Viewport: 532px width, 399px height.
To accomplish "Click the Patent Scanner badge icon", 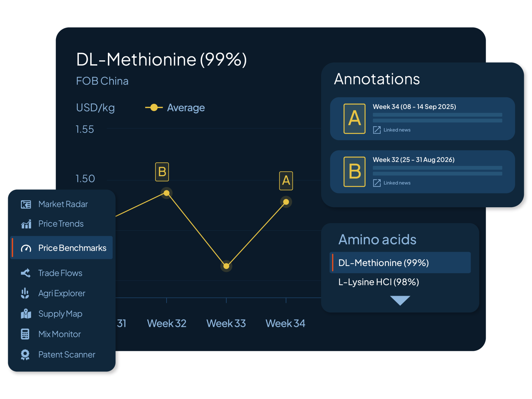I will pos(25,354).
